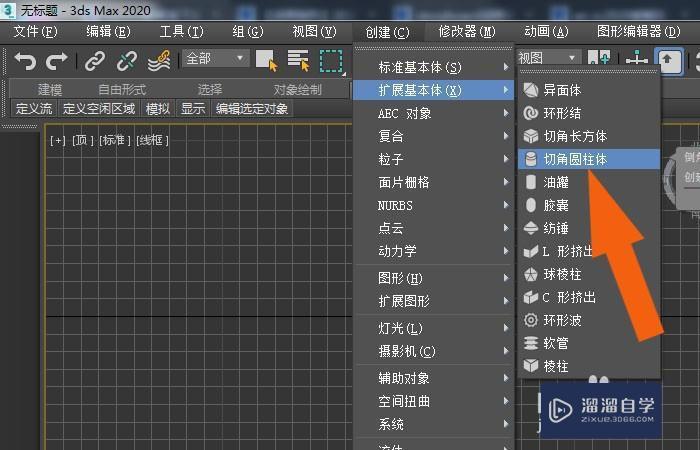This screenshot has width=700, height=450.
Task: Select the Link tool icon
Action: point(95,61)
